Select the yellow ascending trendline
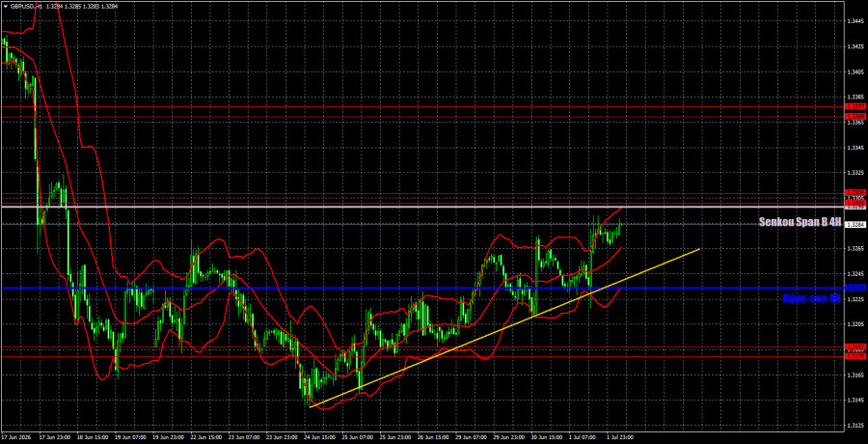Viewport: 868px width, 444px height. (x=503, y=328)
